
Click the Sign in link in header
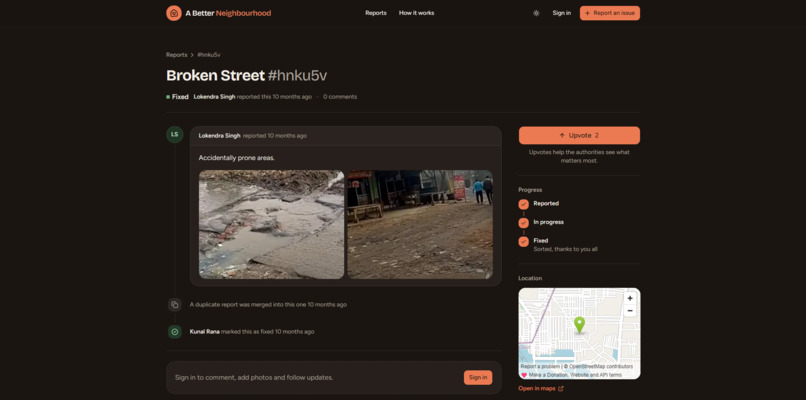point(561,13)
